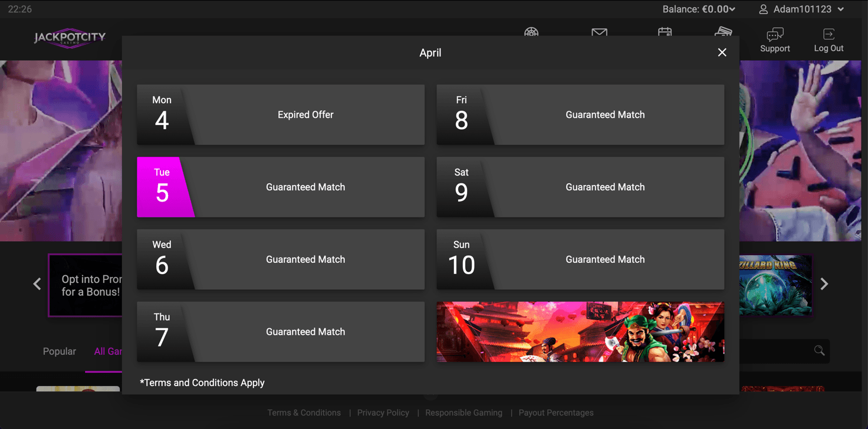Click the search magnifier icon

[819, 351]
